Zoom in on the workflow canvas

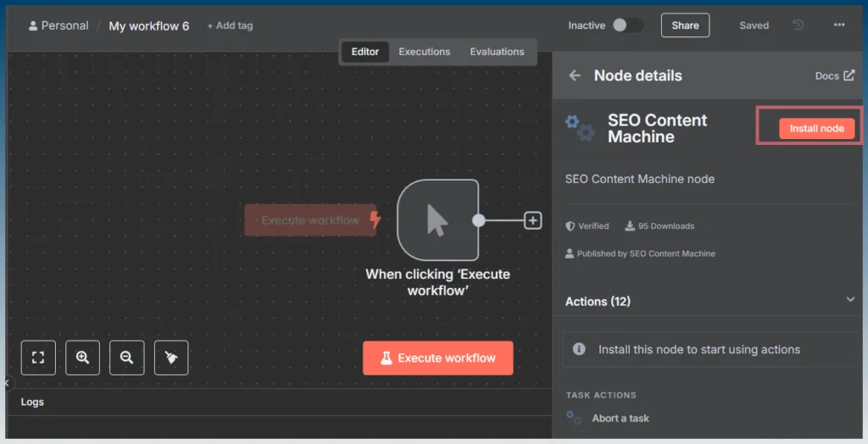82,358
